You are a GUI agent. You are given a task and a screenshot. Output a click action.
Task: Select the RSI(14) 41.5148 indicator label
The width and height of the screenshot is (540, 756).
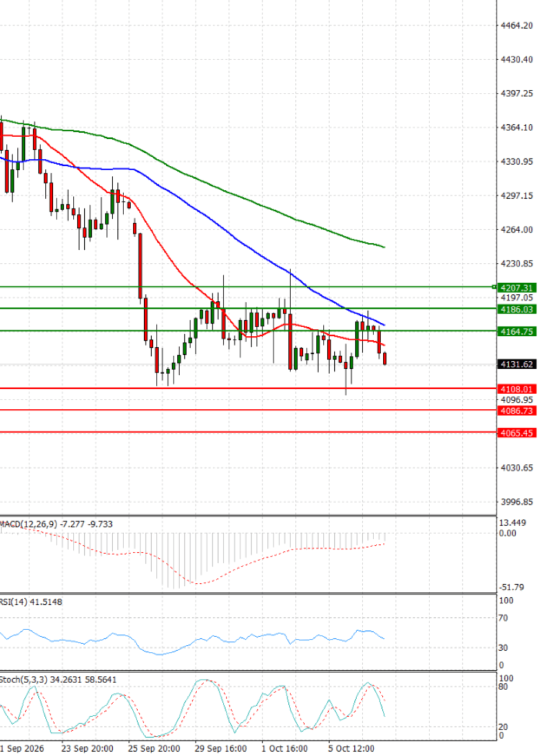pos(31,602)
